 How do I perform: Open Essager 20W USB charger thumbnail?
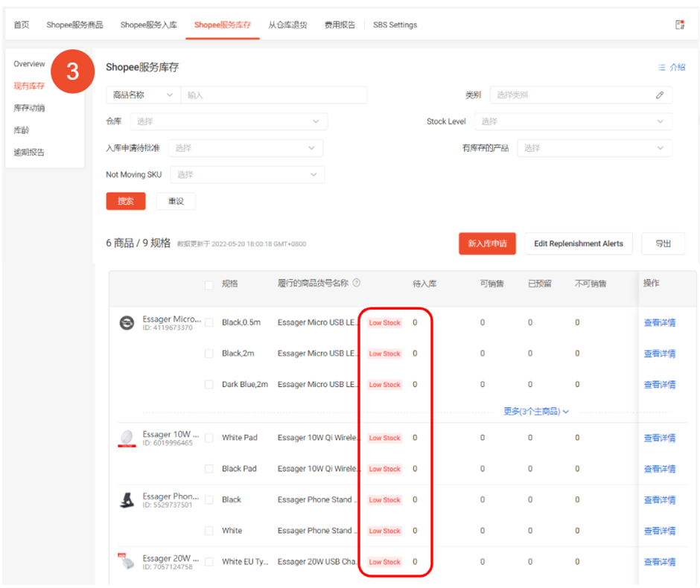click(x=127, y=562)
